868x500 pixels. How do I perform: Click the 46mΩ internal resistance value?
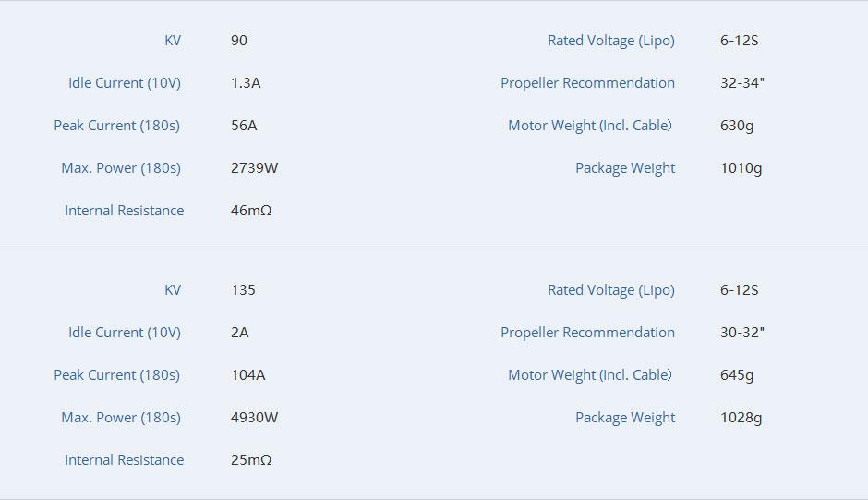pos(251,211)
